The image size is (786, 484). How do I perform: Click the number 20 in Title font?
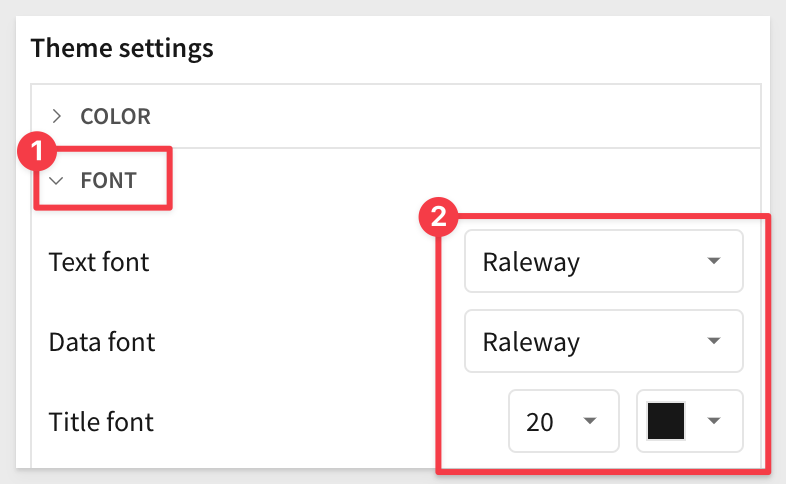(539, 422)
